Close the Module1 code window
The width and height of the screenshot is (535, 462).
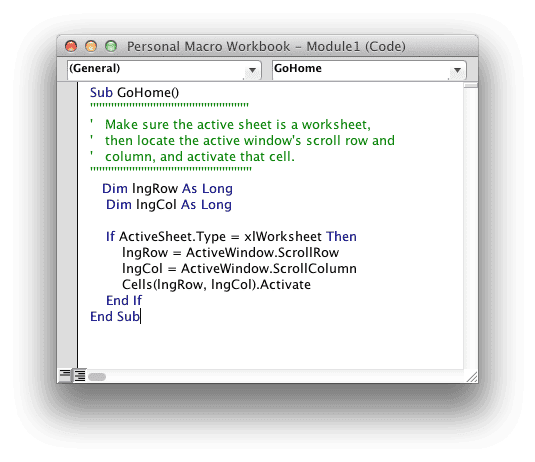click(x=71, y=46)
